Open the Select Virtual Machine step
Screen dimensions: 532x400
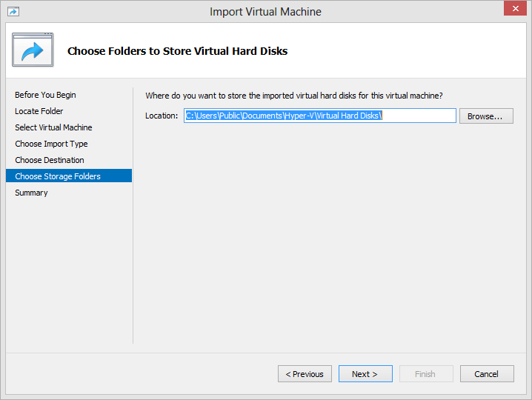point(53,127)
